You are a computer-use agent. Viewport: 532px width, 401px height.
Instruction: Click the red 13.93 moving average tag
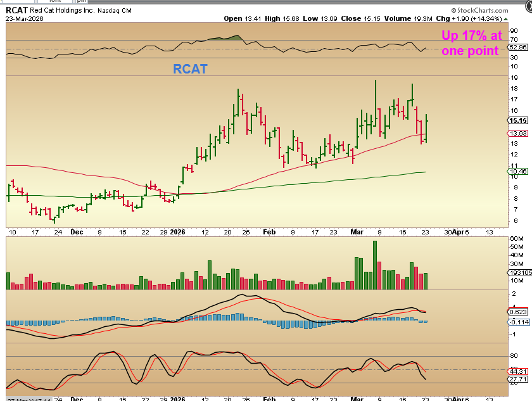(x=518, y=133)
